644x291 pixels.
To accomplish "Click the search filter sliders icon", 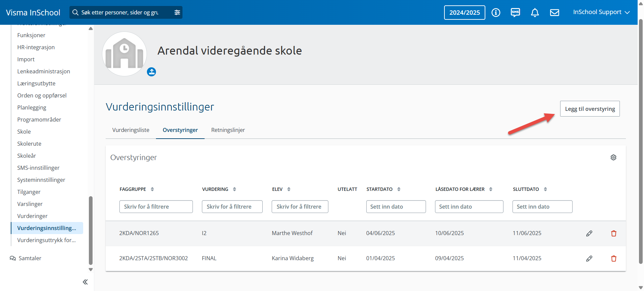I will click(x=177, y=12).
